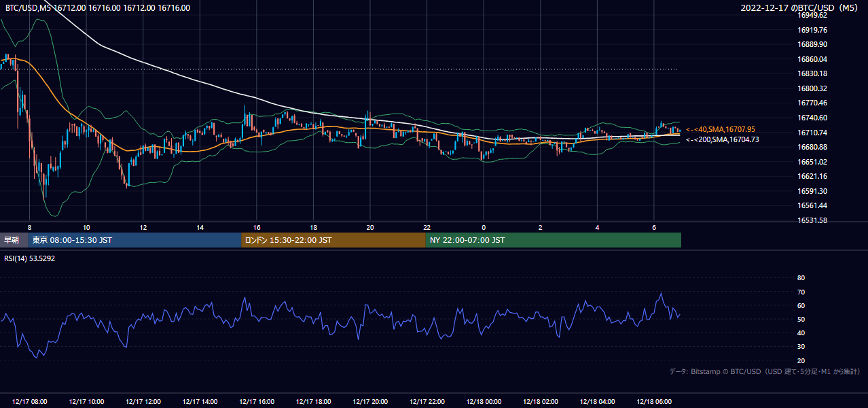Click the price axis label 16949.62
This screenshot has width=868, height=408.
(812, 15)
